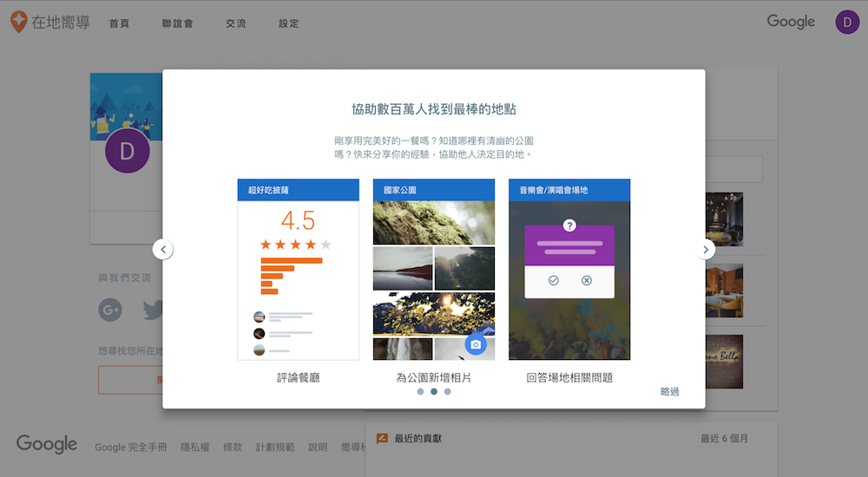This screenshot has height=477, width=868.
Task: Open the 聯誼會 menu item
Action: coord(176,23)
